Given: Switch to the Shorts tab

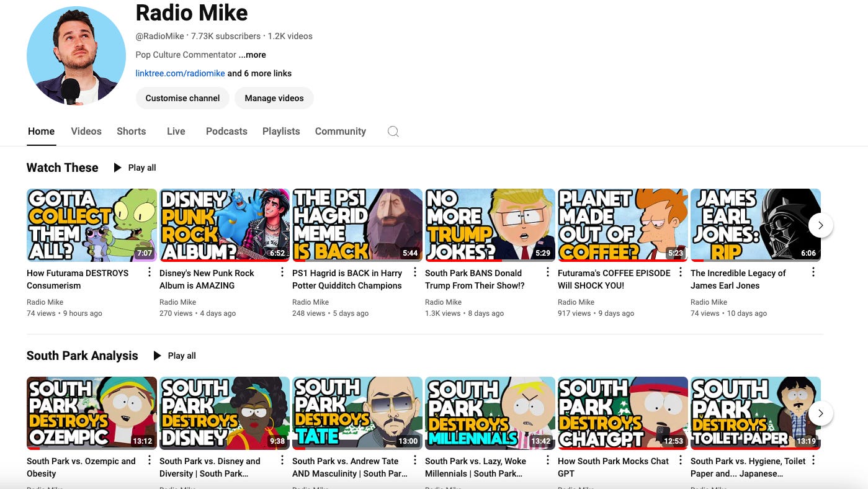Looking at the screenshot, I should pyautogui.click(x=132, y=132).
